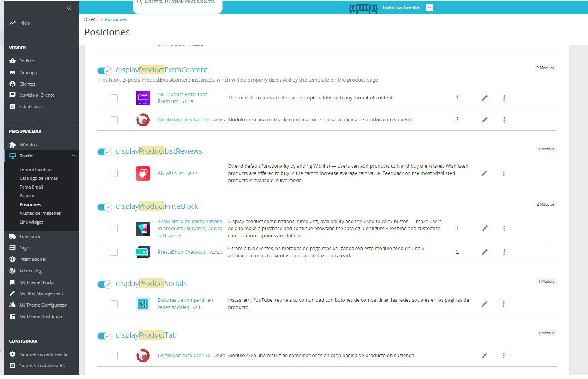Edit the Show attribute combinations module
The height and width of the screenshot is (379, 588).
pos(484,229)
